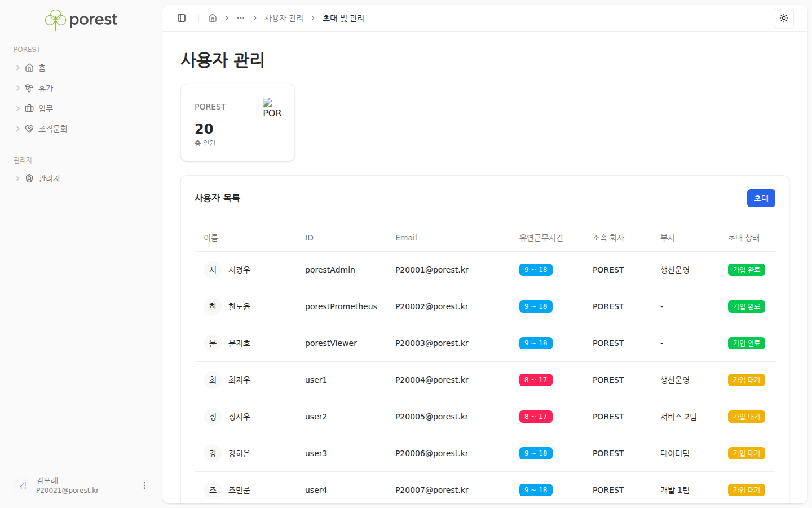The image size is (812, 508).
Task: Click the red 8 ~ 17 badge for 최지우
Action: [536, 380]
